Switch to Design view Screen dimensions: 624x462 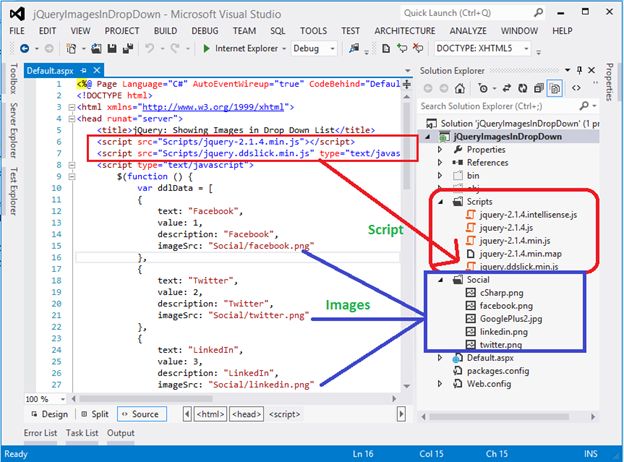[x=50, y=414]
